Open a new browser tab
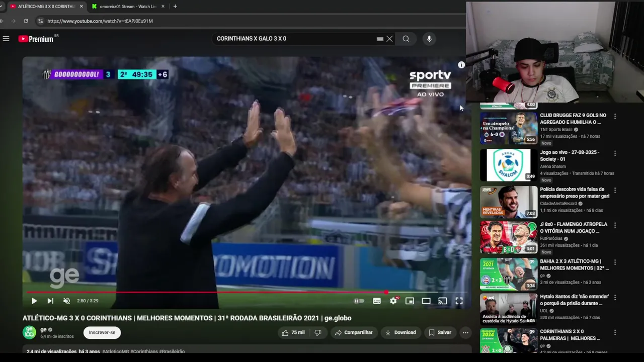The image size is (644, 362). click(175, 7)
